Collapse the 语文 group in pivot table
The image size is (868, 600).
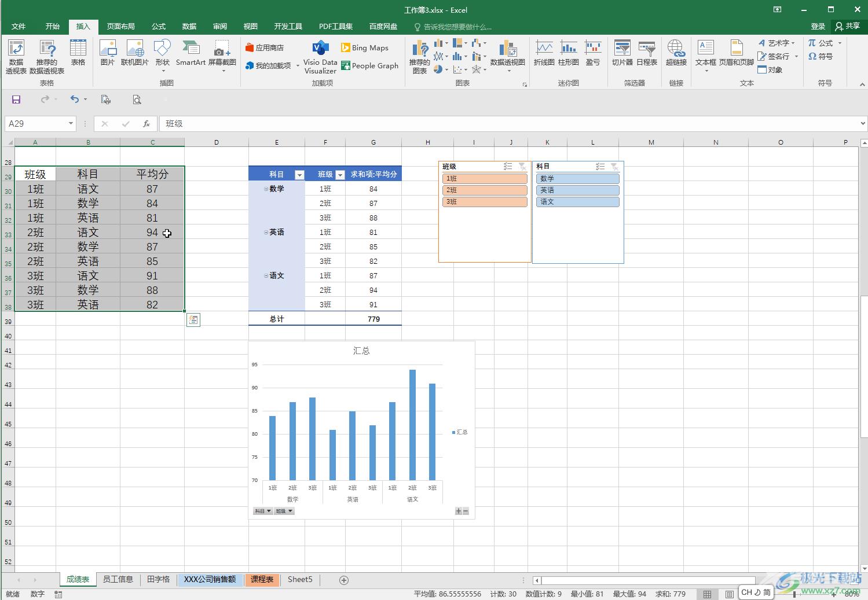click(x=266, y=276)
